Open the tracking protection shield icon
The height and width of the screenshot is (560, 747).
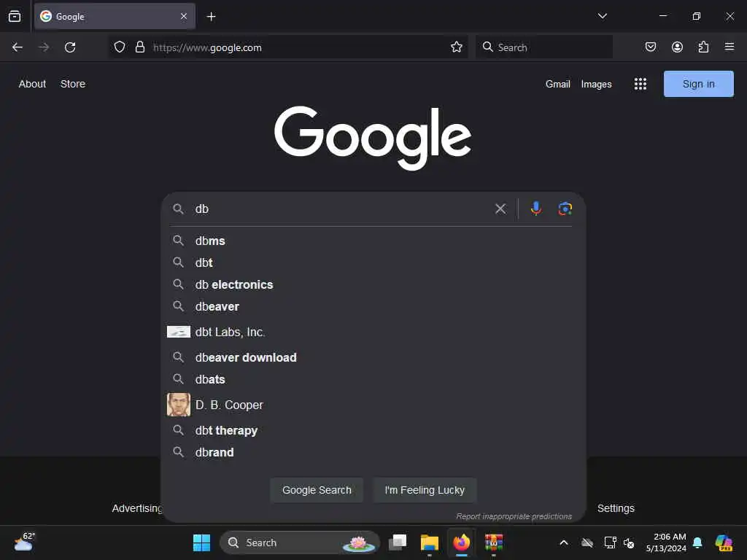click(x=120, y=47)
